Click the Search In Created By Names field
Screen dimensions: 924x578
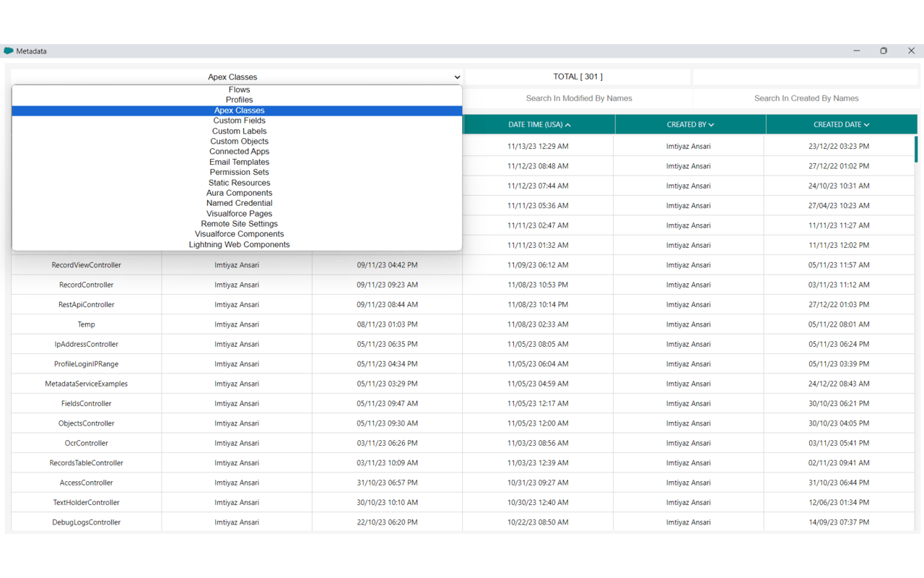806,98
